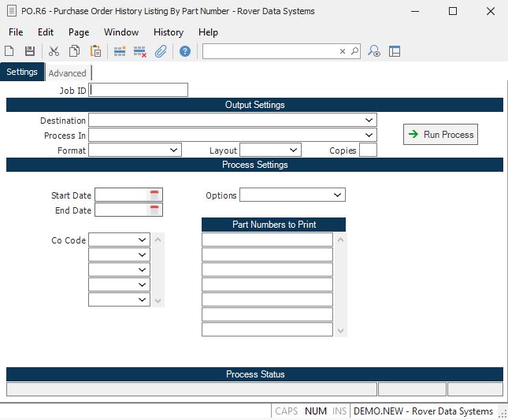Click the Job ID input field
Viewport: 508px width, 420px height.
coord(139,90)
